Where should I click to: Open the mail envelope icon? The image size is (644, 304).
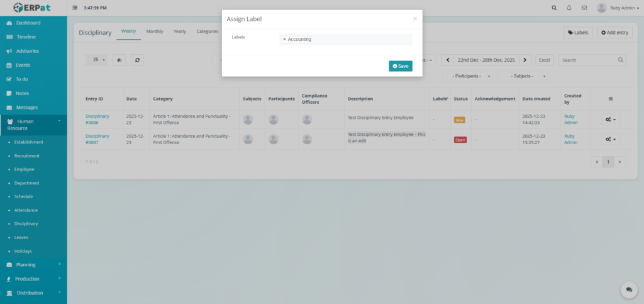584,8
